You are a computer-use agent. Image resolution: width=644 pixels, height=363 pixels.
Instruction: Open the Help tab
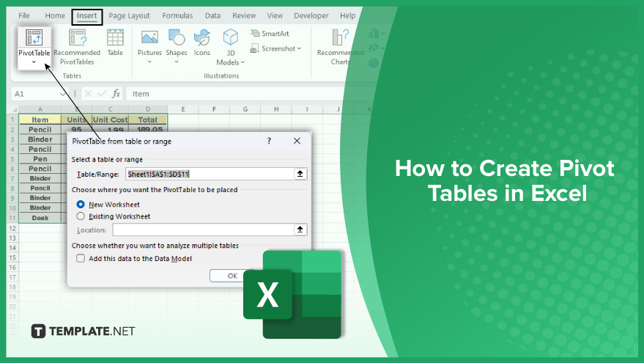pos(347,15)
